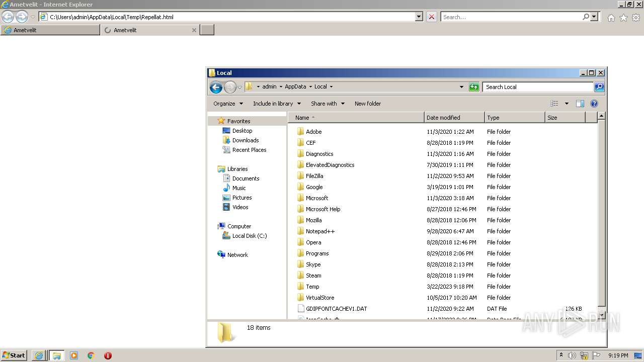This screenshot has height=362, width=644.
Task: Open Include in library dropdown
Action: (x=277, y=104)
